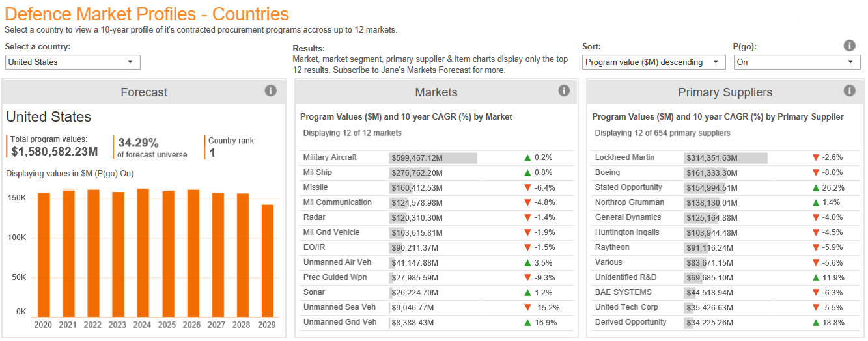This screenshot has height=341, width=868.
Task: Select Unmanned Air Veh market row
Action: point(436,262)
